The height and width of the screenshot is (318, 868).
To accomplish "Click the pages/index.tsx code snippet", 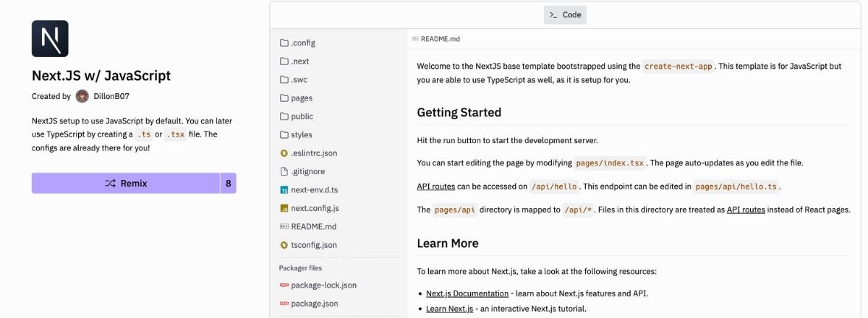I will pos(610,163).
